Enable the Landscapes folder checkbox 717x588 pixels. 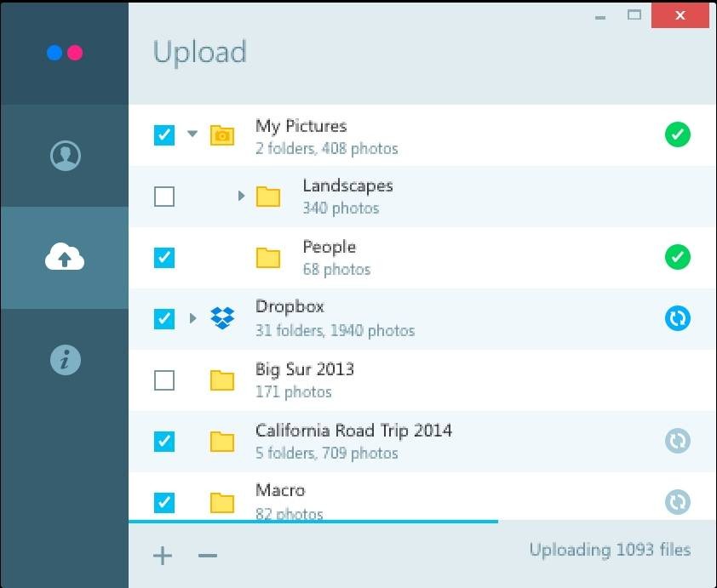click(164, 197)
